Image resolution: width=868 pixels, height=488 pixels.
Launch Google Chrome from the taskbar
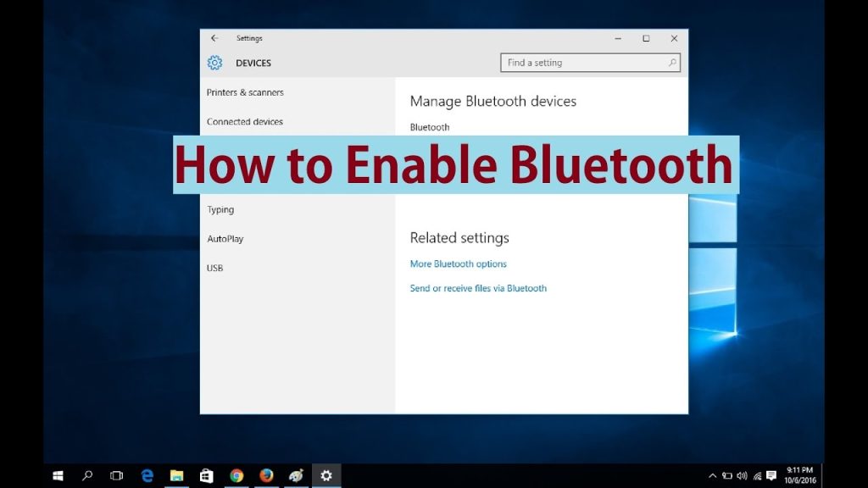[x=236, y=475]
